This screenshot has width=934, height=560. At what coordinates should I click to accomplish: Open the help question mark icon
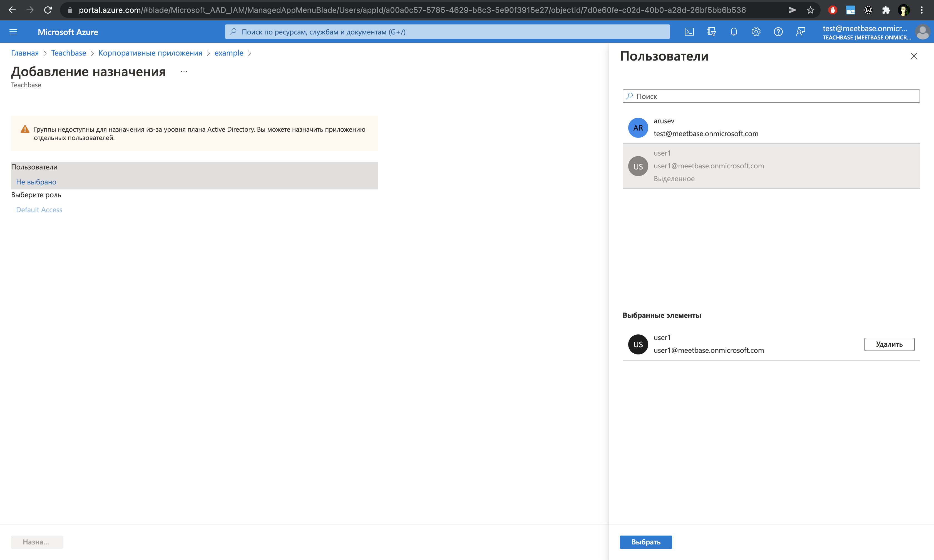point(778,32)
